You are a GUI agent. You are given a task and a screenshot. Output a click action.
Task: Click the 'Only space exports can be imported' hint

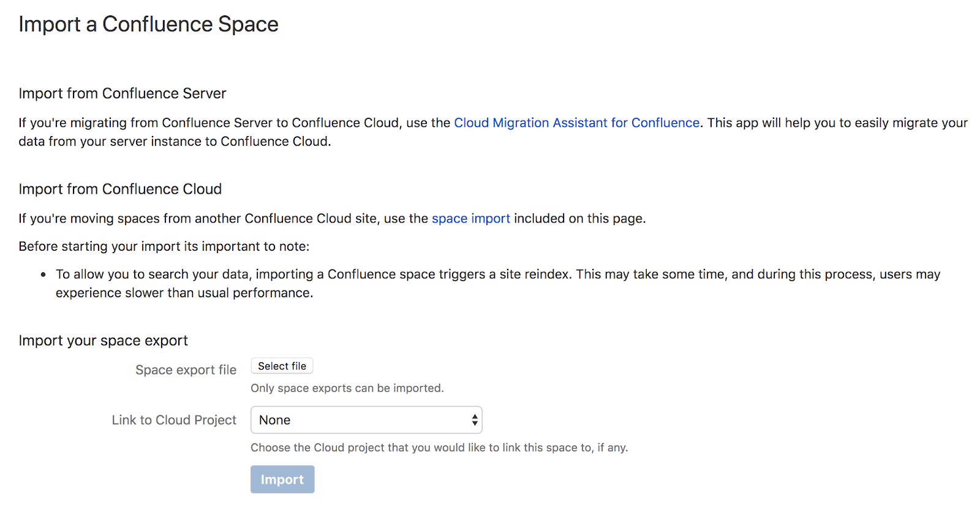coord(347,388)
